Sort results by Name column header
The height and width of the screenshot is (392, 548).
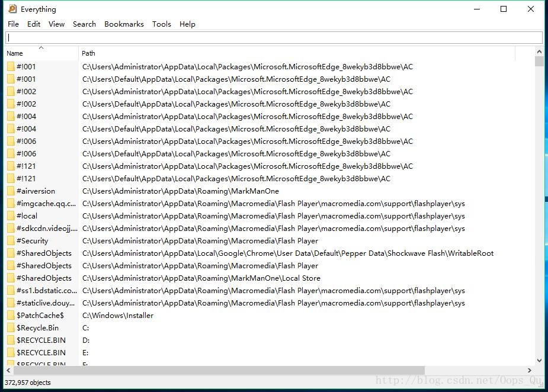36,53
